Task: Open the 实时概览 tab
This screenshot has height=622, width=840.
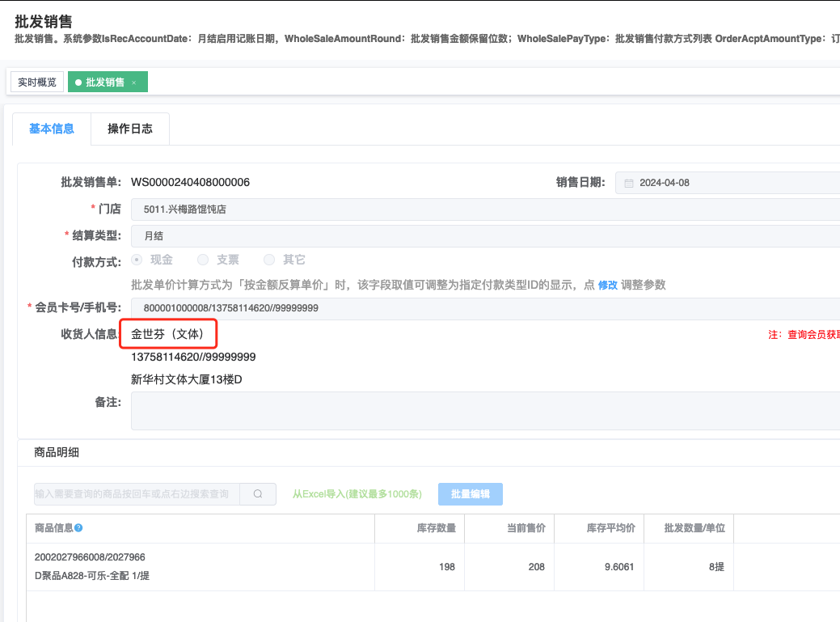Action: point(37,82)
